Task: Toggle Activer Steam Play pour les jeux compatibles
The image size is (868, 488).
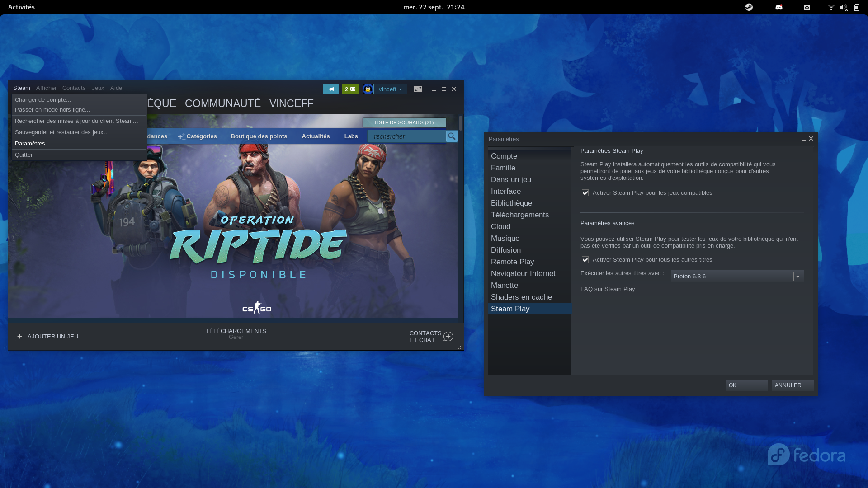Action: coord(585,193)
